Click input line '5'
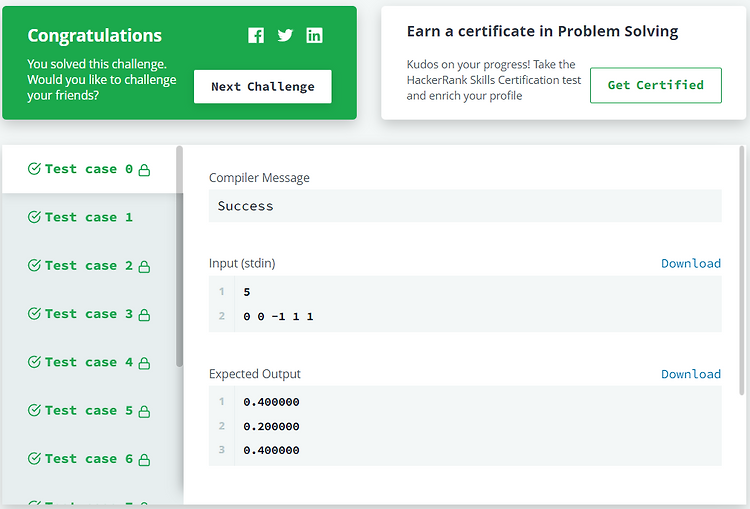 (247, 292)
